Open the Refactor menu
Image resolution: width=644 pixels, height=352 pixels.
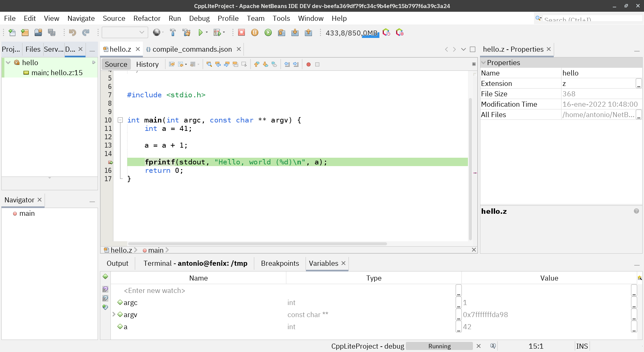[147, 18]
